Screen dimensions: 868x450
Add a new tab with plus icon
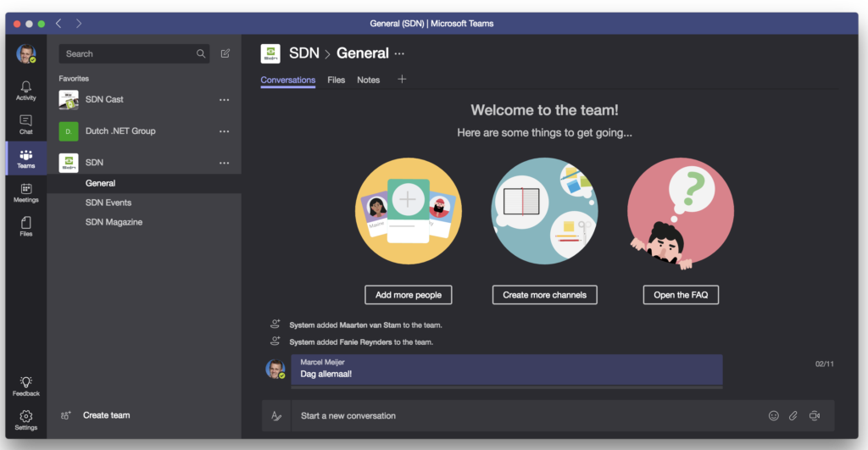coord(402,80)
